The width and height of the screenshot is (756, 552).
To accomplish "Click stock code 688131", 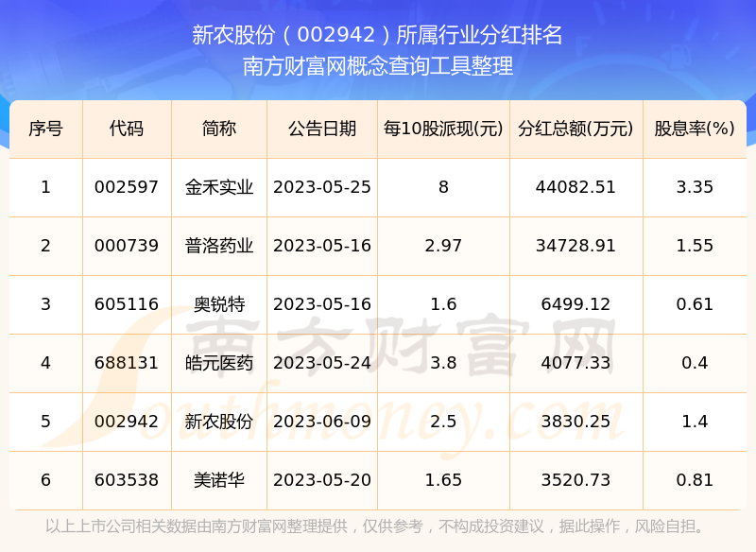I will [127, 363].
